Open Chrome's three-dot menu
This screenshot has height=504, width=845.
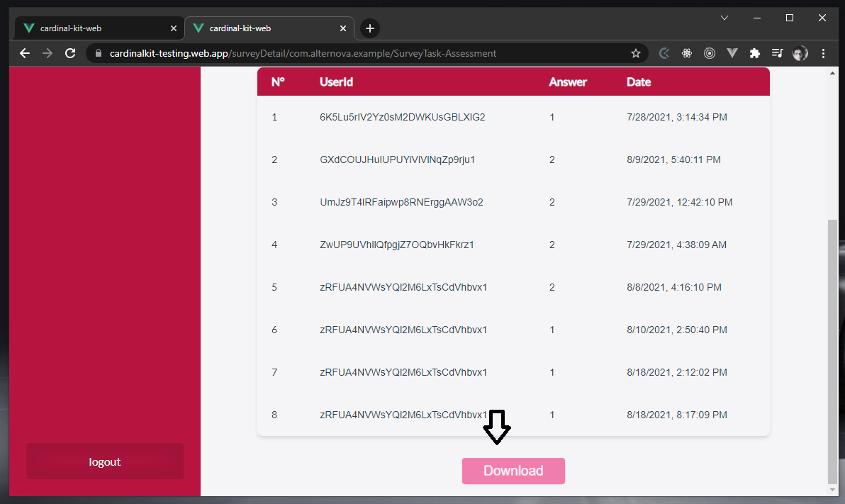pos(824,53)
